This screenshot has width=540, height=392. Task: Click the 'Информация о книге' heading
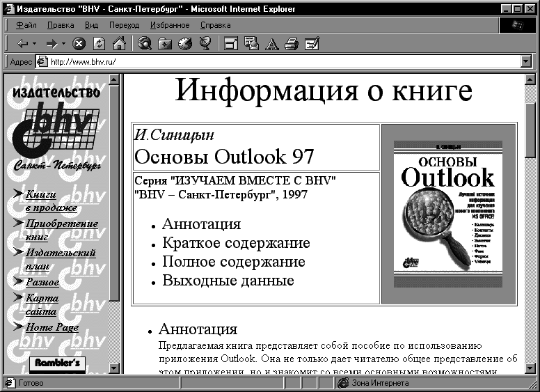coord(324,91)
